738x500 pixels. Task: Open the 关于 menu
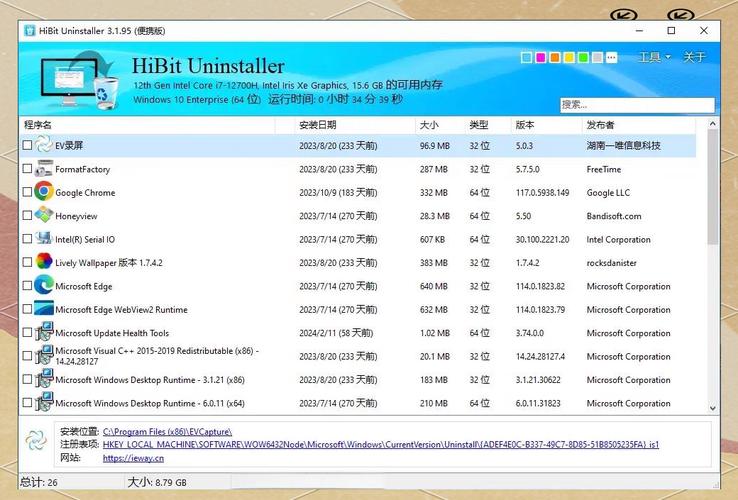694,57
